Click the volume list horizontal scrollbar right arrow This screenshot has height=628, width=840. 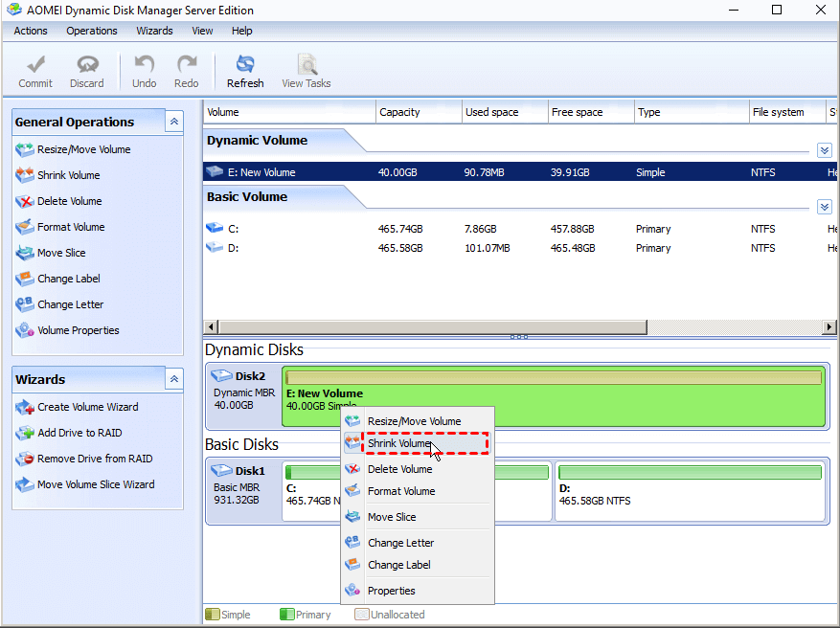(829, 327)
